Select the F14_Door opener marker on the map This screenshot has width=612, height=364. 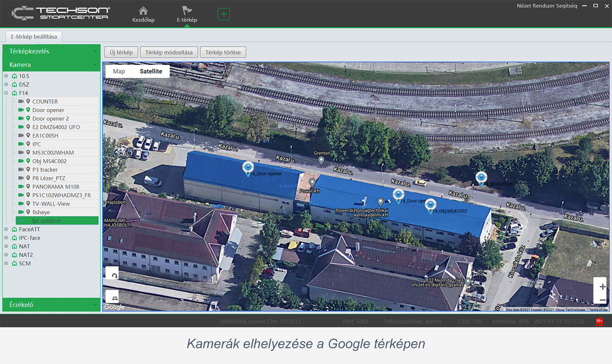tap(248, 166)
